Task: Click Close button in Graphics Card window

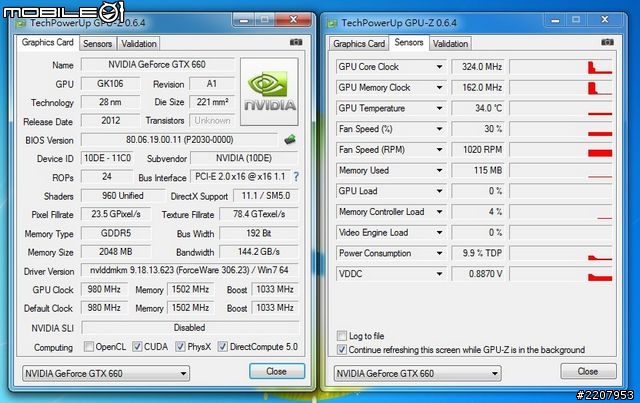Action: coord(277,371)
